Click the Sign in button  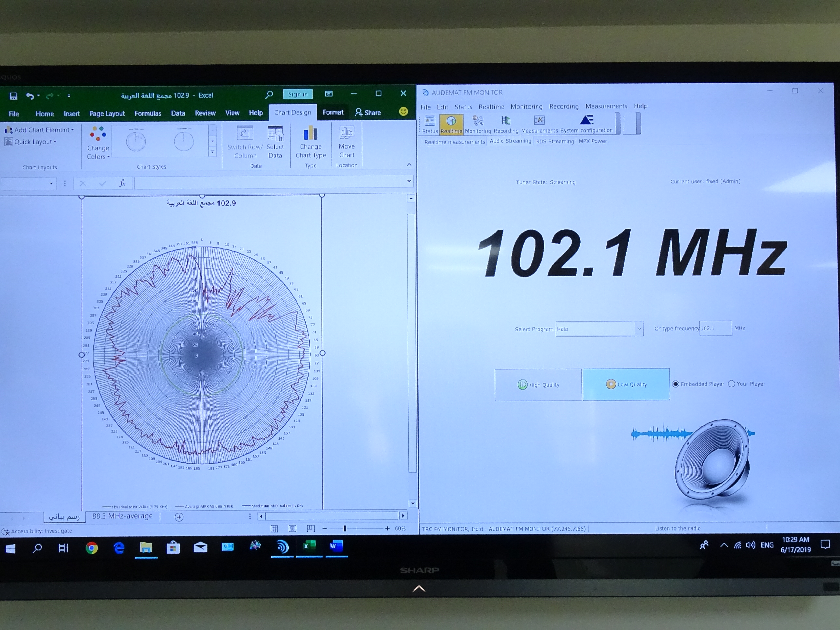tap(298, 94)
